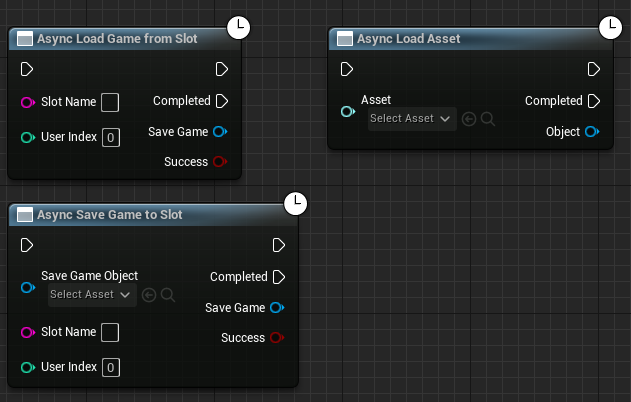
Task: Click the User Index value field on Async Save Game
Action: (111, 368)
